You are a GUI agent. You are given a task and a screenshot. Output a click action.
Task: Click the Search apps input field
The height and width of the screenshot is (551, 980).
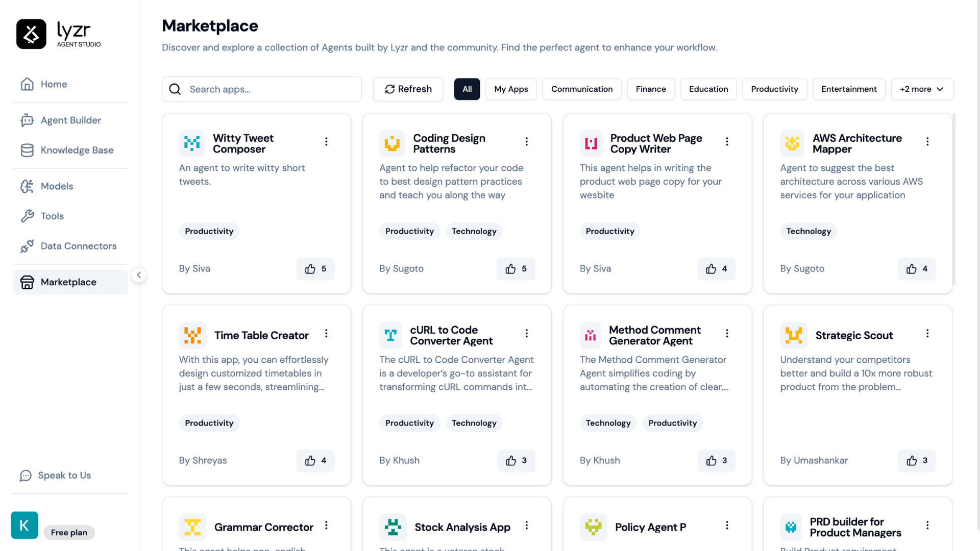265,89
